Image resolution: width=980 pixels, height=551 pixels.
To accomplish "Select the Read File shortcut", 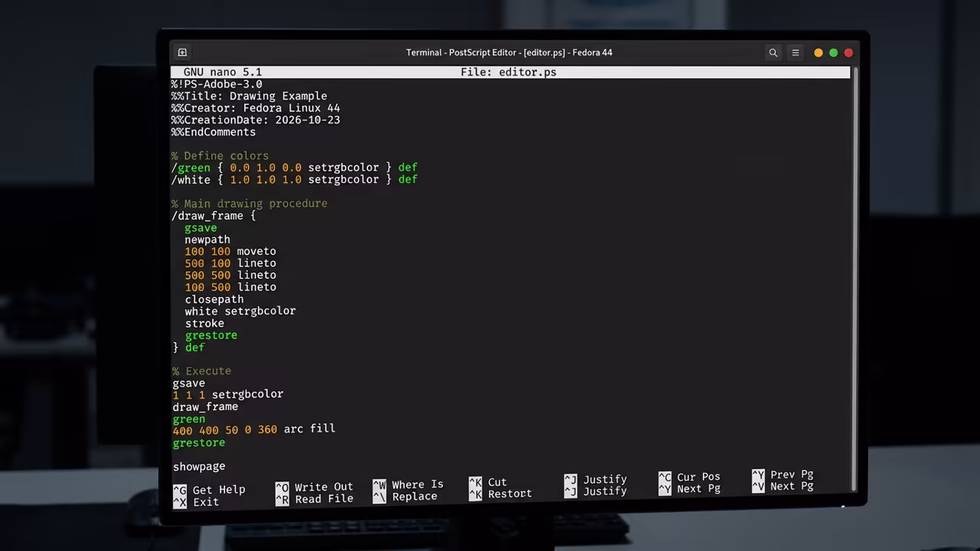I will coord(314,499).
